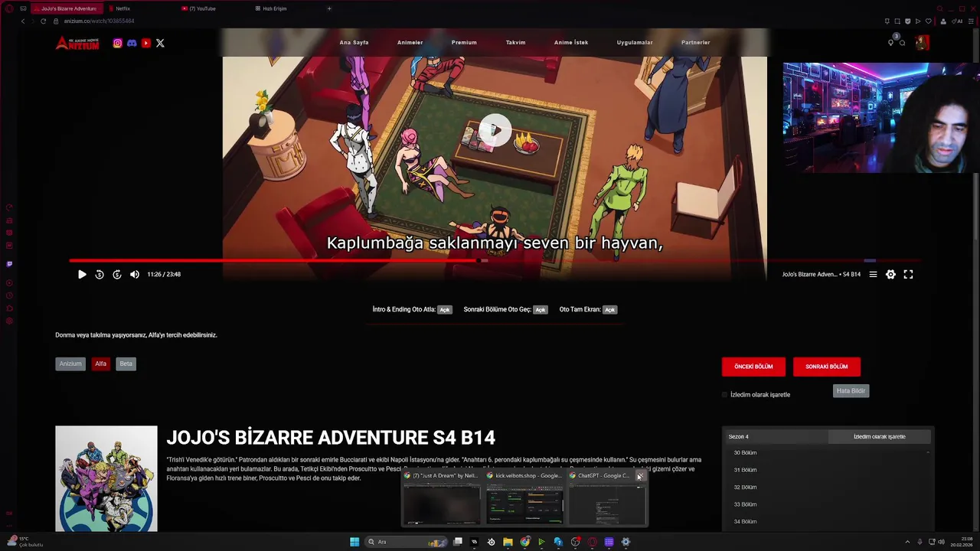The height and width of the screenshot is (551, 980).
Task: Open File Explorer from the taskbar
Action: pyautogui.click(x=508, y=542)
